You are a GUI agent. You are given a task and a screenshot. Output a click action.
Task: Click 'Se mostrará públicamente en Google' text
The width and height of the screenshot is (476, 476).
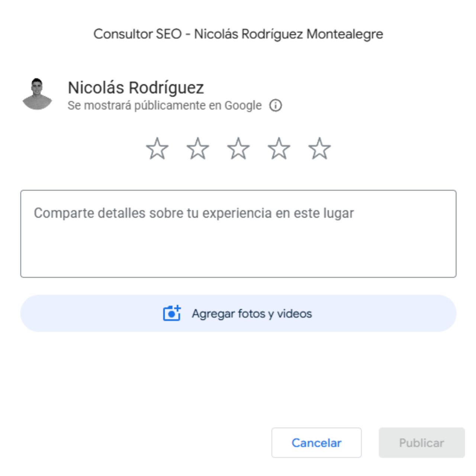164,106
